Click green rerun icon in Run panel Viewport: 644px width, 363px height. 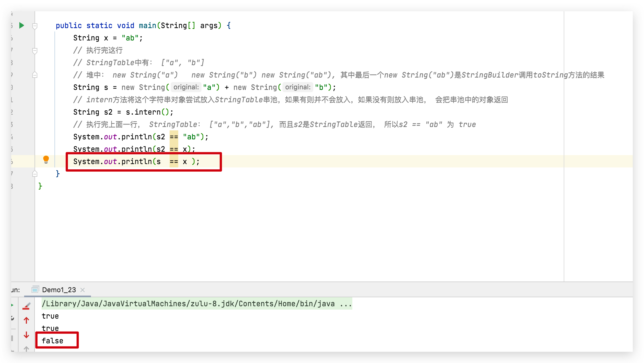point(12,305)
